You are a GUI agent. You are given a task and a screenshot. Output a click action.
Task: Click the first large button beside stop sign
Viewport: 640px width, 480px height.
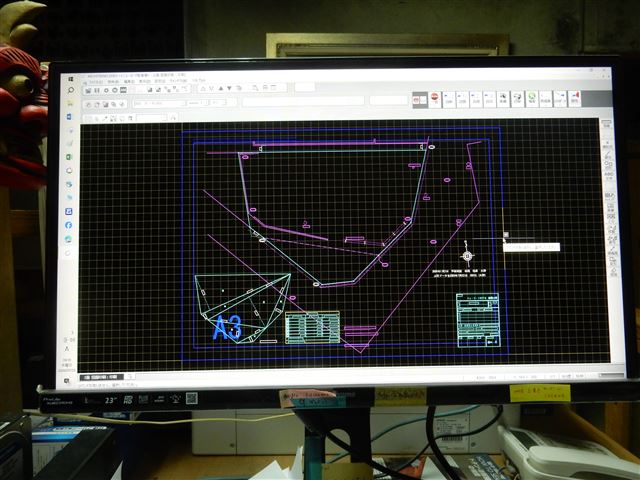pos(449,99)
